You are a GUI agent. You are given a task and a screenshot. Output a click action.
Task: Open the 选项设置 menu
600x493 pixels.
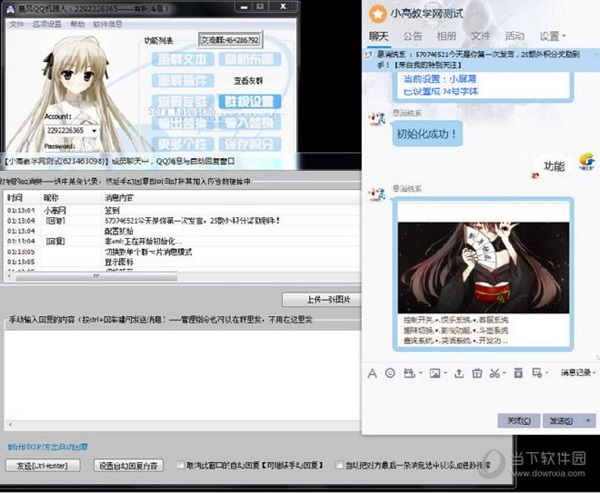(47, 24)
